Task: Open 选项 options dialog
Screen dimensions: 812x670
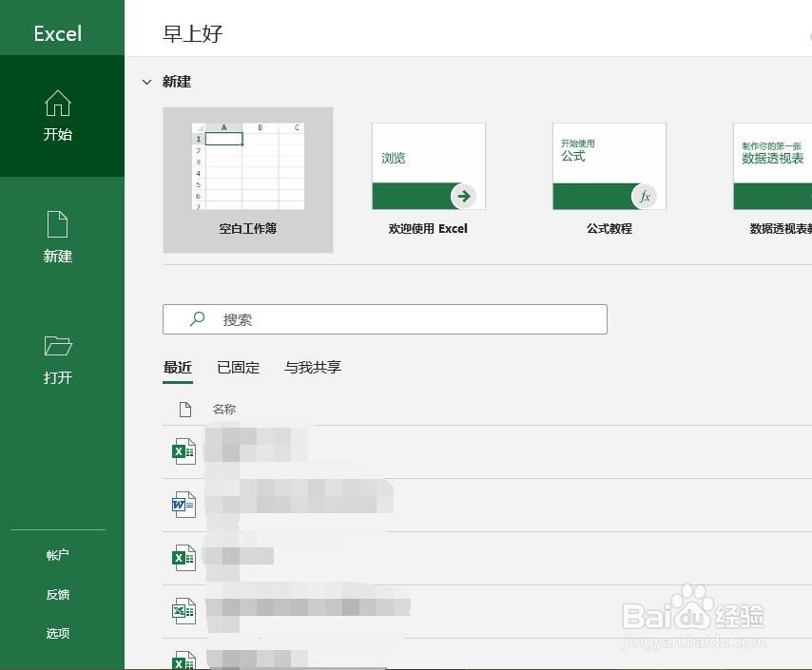Action: 57,633
